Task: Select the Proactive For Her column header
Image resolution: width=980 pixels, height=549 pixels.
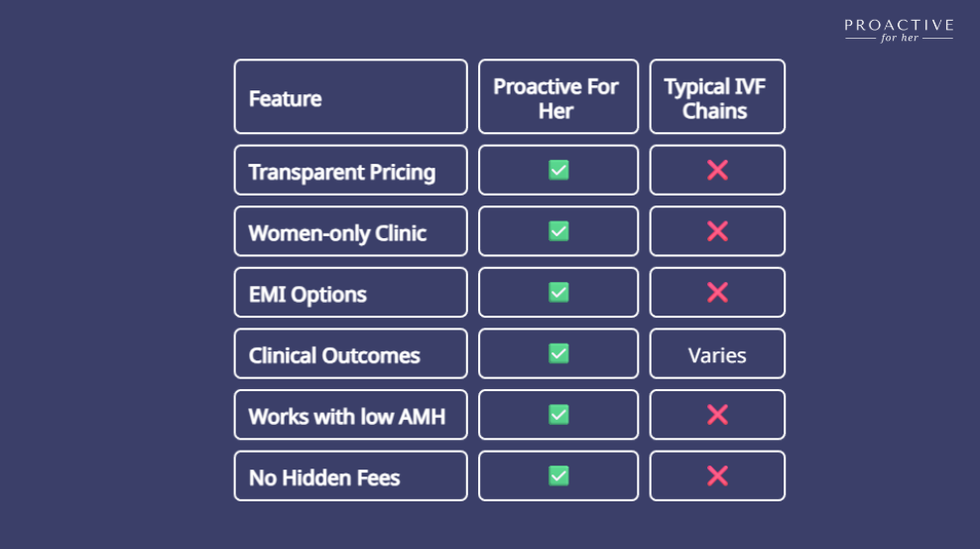Action: coord(558,97)
